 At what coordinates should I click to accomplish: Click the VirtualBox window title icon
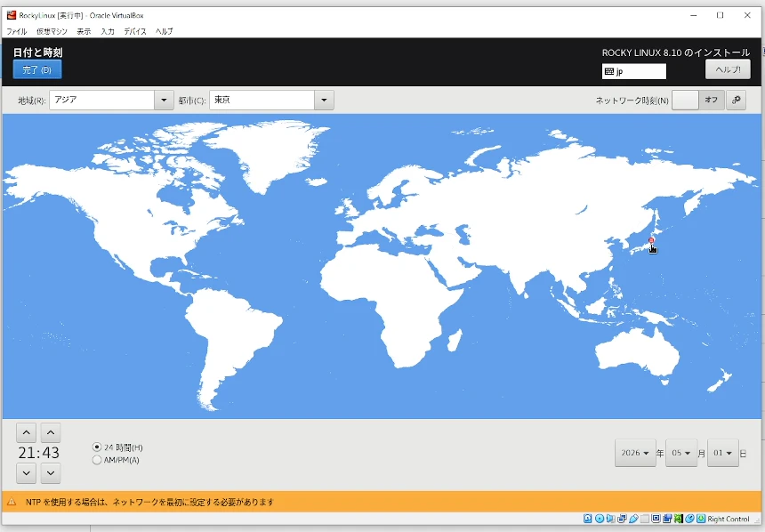[12, 15]
